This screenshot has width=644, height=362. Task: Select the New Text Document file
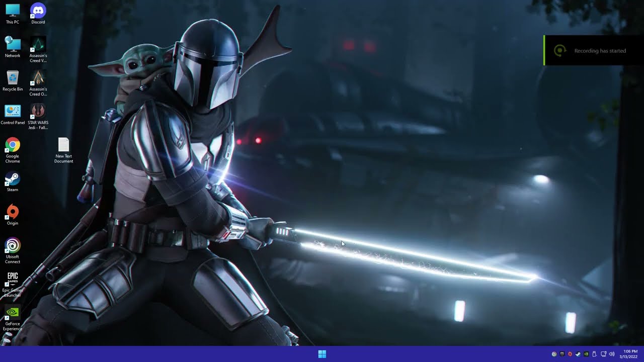[64, 150]
